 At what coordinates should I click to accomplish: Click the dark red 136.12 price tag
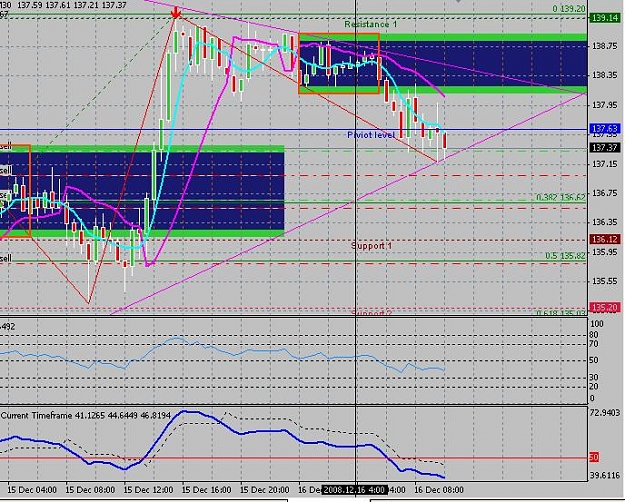point(605,239)
